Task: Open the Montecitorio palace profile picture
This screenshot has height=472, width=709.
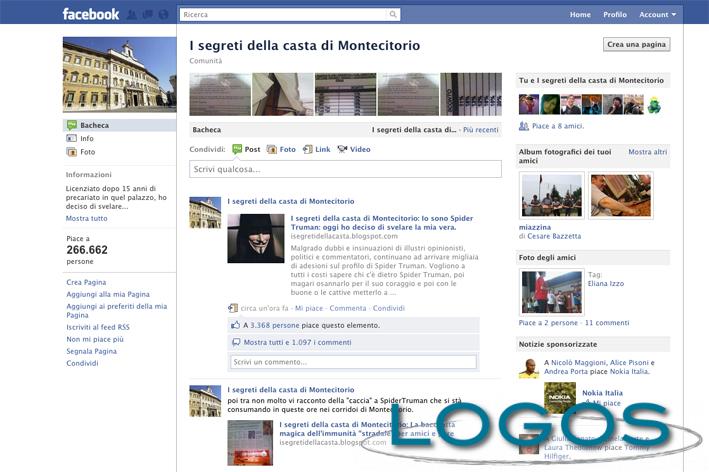Action: 119,75
